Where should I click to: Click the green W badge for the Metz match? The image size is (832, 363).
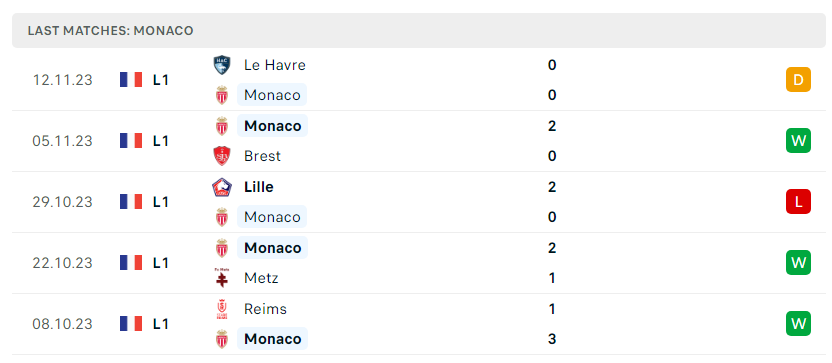coord(798,263)
